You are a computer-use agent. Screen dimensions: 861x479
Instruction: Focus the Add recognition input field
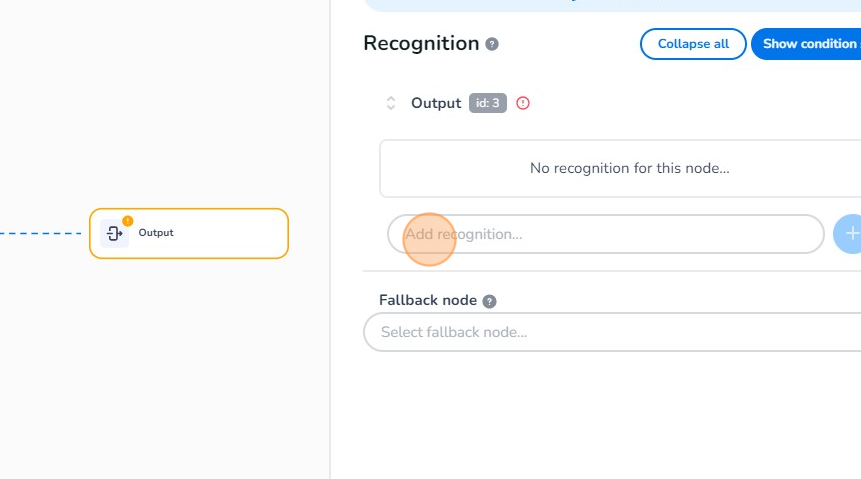pos(605,234)
